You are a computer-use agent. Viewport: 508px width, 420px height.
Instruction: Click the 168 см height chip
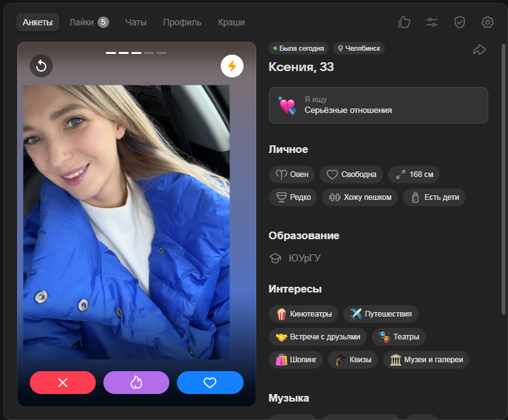pyautogui.click(x=414, y=174)
